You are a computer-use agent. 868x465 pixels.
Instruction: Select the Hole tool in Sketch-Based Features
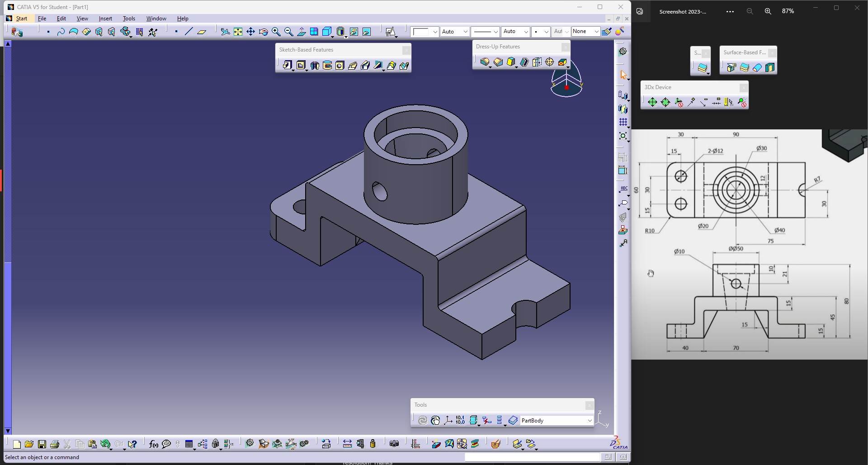coord(340,65)
